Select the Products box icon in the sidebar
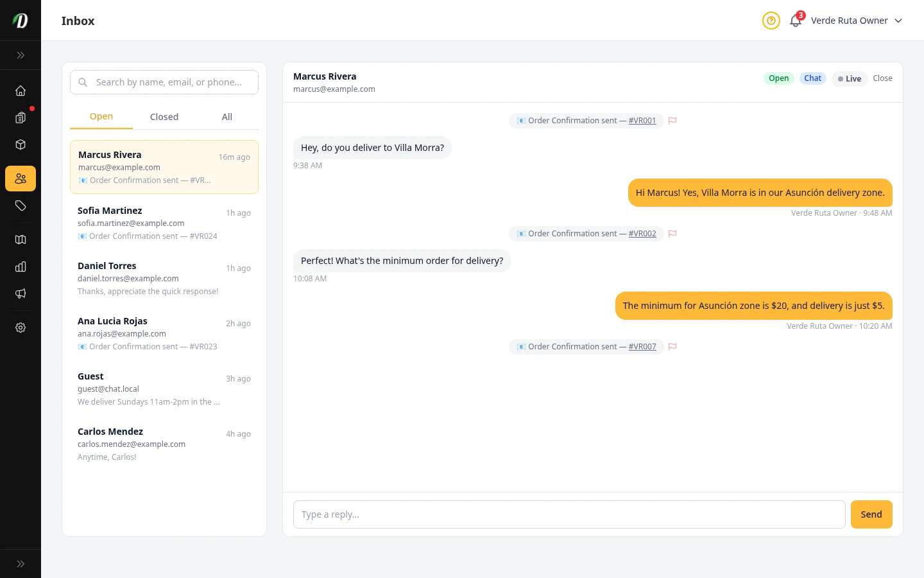The height and width of the screenshot is (578, 924). tap(21, 144)
